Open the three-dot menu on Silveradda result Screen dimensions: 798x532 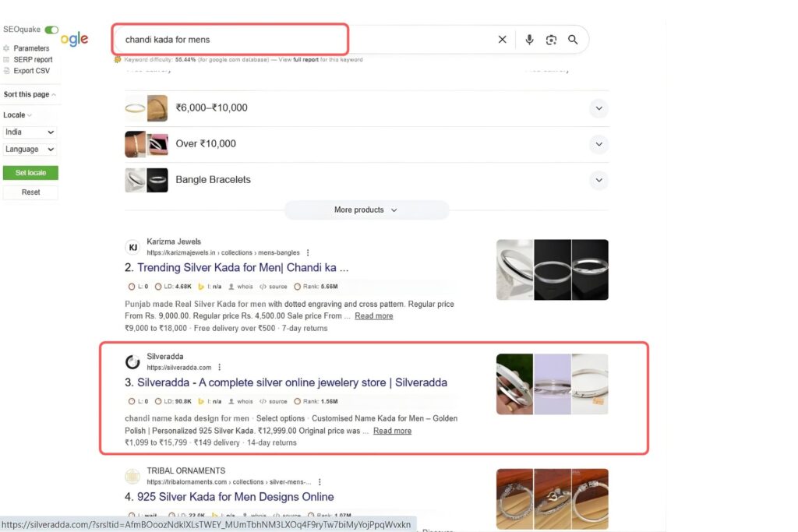pyautogui.click(x=220, y=367)
